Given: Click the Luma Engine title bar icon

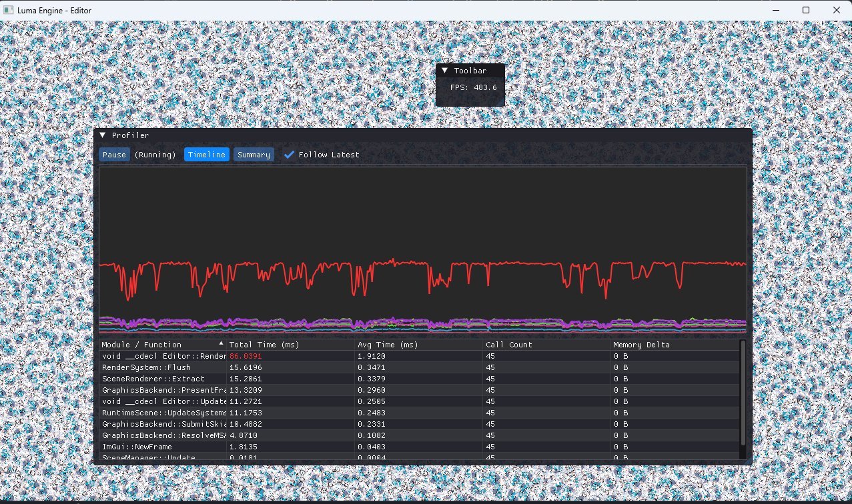Looking at the screenshot, I should (9, 10).
